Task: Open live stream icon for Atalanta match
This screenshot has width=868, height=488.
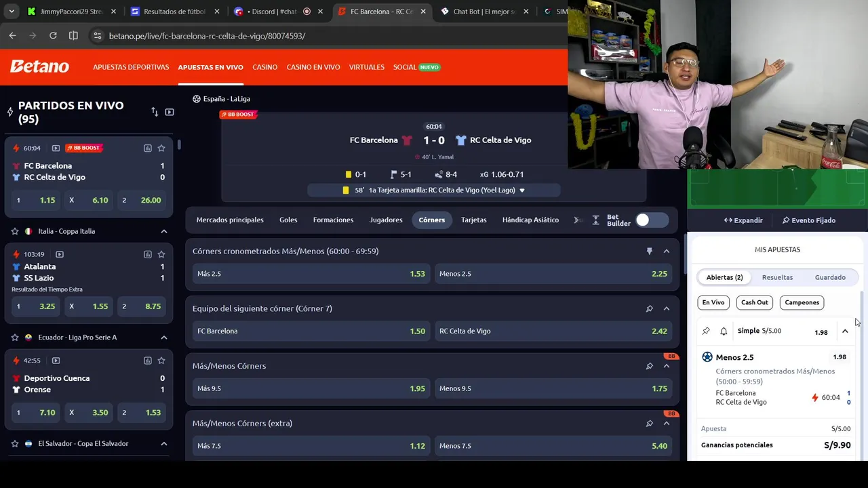Action: pyautogui.click(x=60, y=254)
